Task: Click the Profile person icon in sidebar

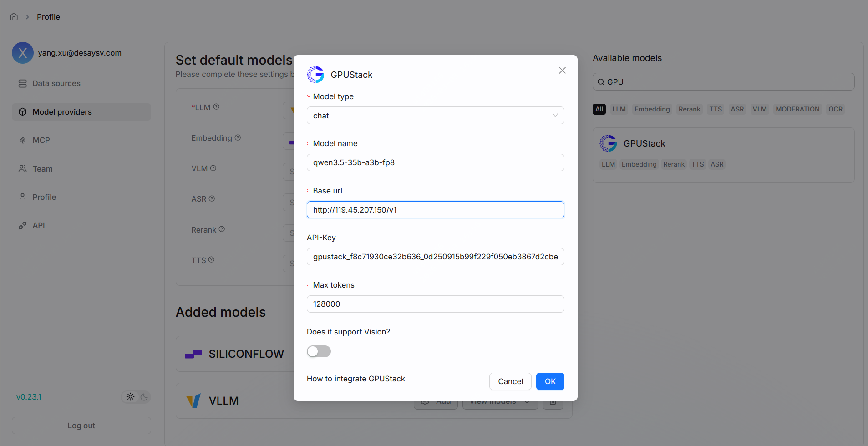Action: [x=22, y=197]
